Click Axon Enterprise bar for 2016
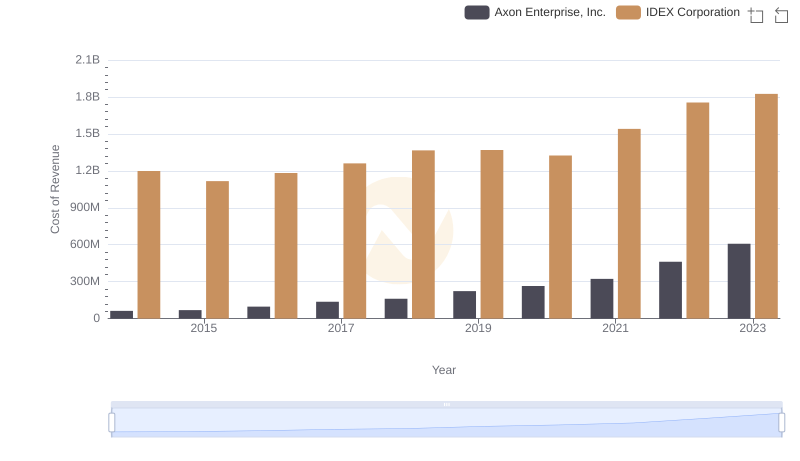Screen dimensions: 800x461 [x=259, y=312]
